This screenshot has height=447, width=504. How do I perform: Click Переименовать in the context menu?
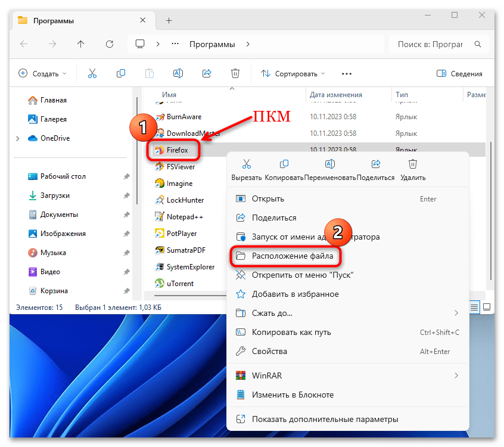pyautogui.click(x=330, y=170)
